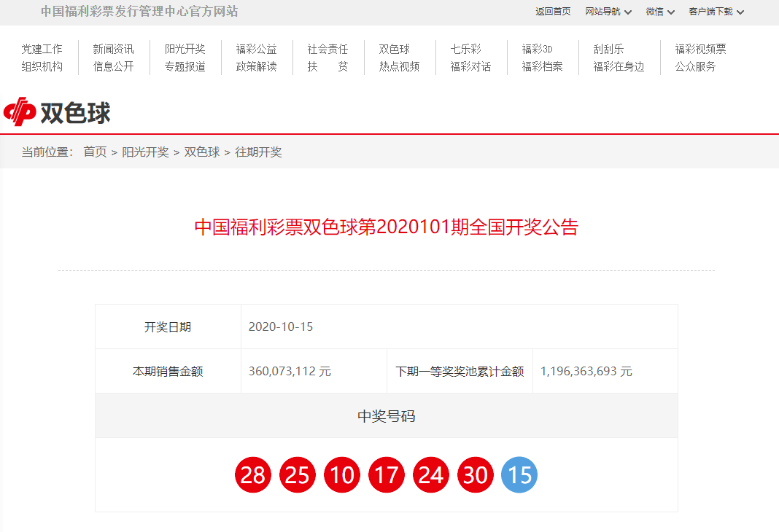The width and height of the screenshot is (779, 532).
Task: Click 双色球 in the breadcrumb
Action: coord(202,152)
